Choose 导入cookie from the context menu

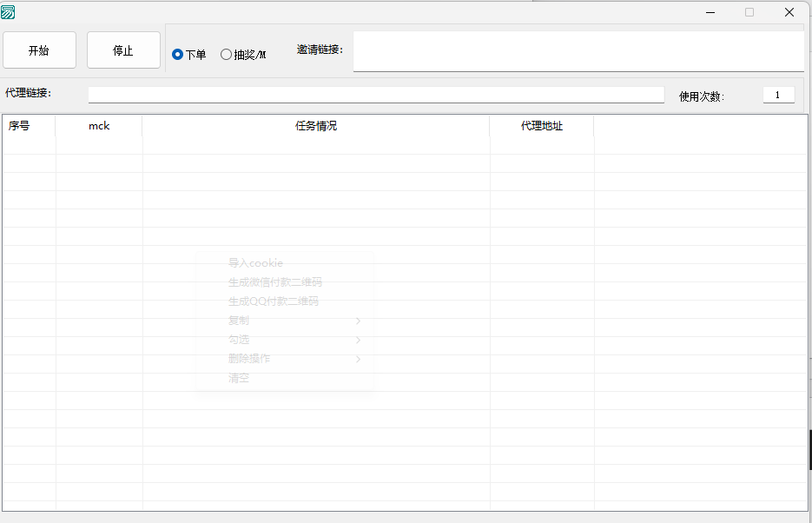click(x=255, y=263)
